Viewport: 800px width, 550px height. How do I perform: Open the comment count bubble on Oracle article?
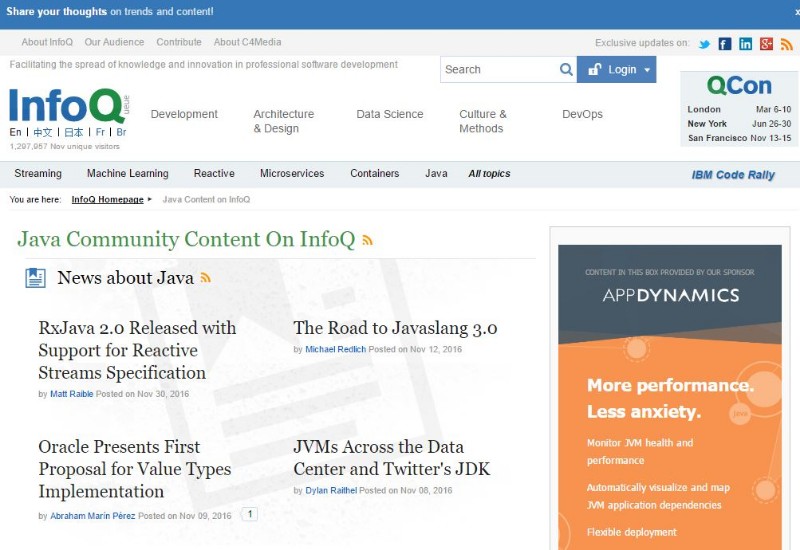point(250,514)
